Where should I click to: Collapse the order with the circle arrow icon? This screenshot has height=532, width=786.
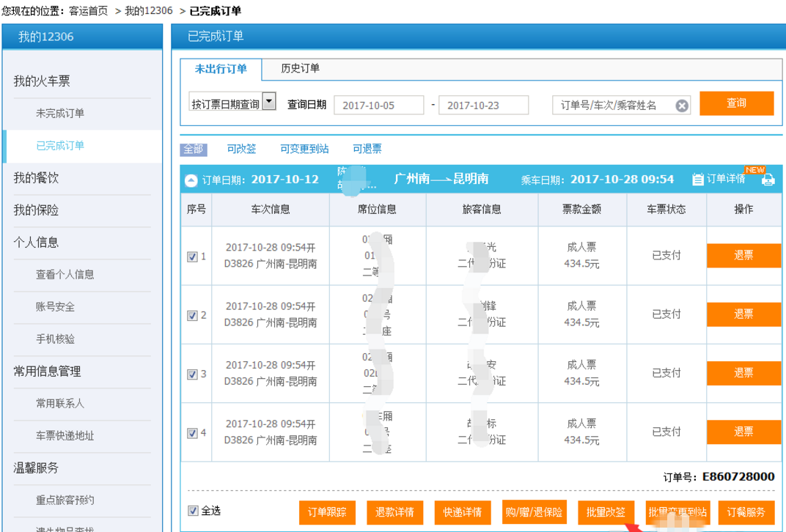[x=191, y=180]
